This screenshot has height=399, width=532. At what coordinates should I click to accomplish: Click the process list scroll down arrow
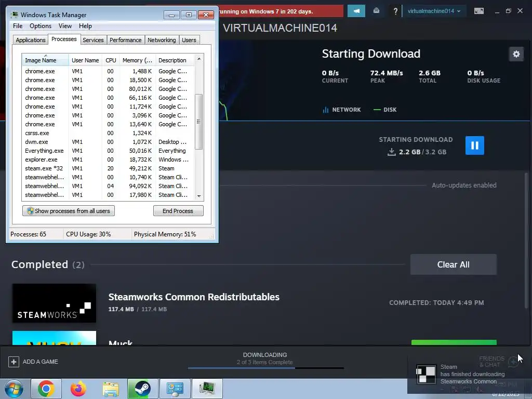[199, 196]
